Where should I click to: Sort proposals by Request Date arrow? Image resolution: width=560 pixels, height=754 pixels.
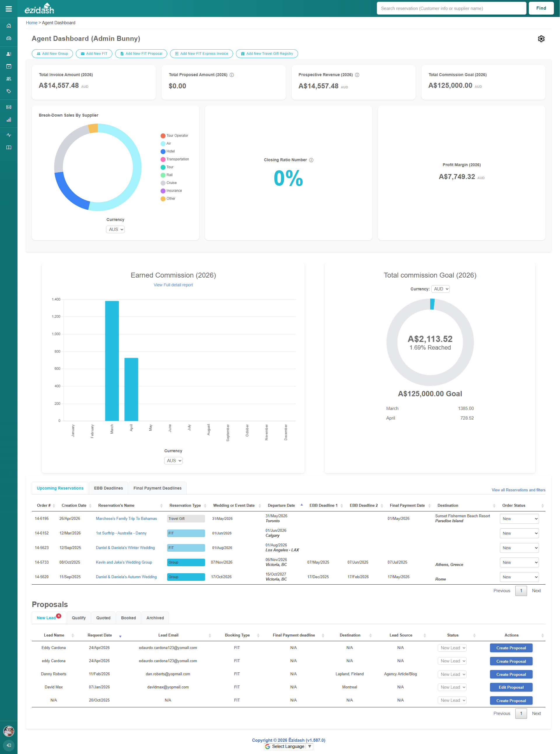pyautogui.click(x=120, y=636)
